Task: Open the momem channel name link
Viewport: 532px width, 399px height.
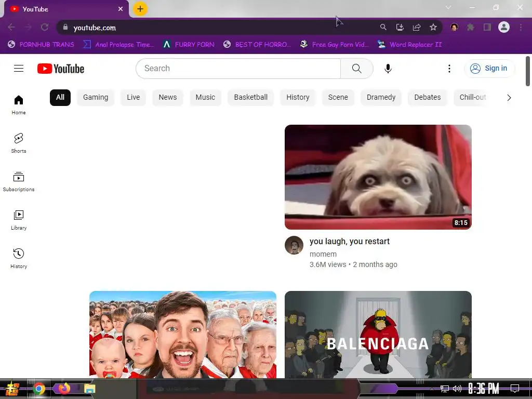Action: point(323,254)
